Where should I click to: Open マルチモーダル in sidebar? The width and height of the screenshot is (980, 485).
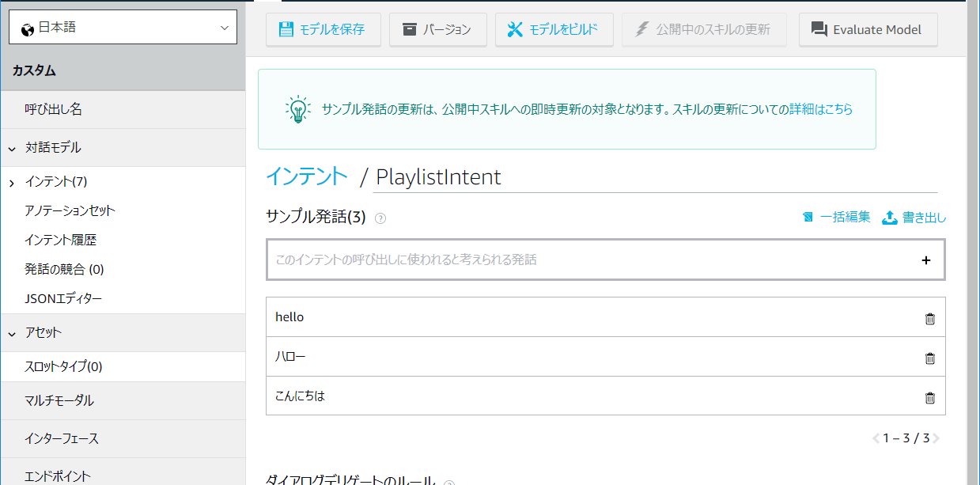(x=123, y=401)
